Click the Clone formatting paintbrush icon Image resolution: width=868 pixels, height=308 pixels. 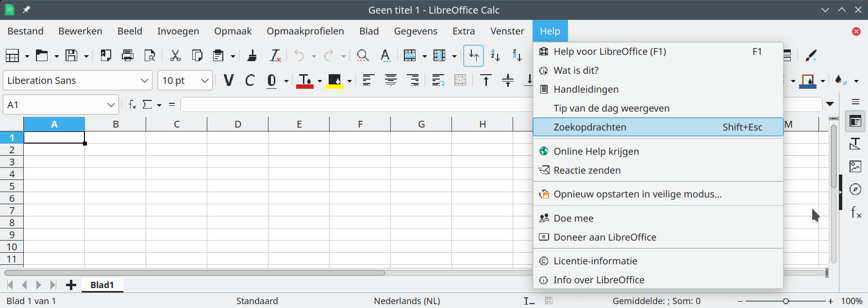[x=252, y=56]
